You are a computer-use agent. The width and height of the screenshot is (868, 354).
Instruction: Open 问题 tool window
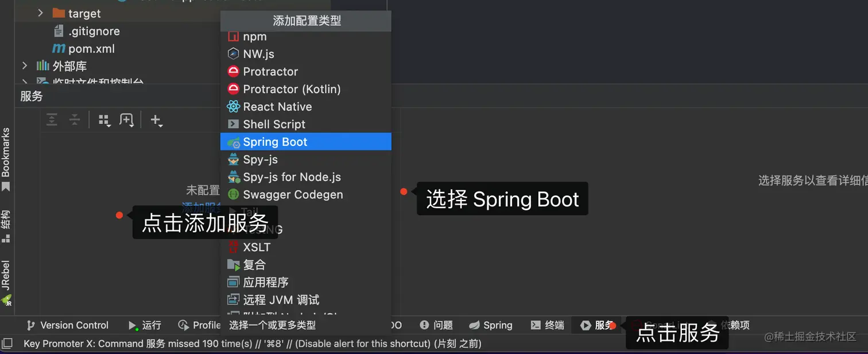coord(436,325)
